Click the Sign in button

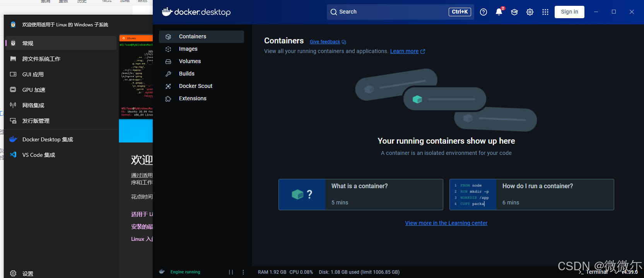point(569,12)
